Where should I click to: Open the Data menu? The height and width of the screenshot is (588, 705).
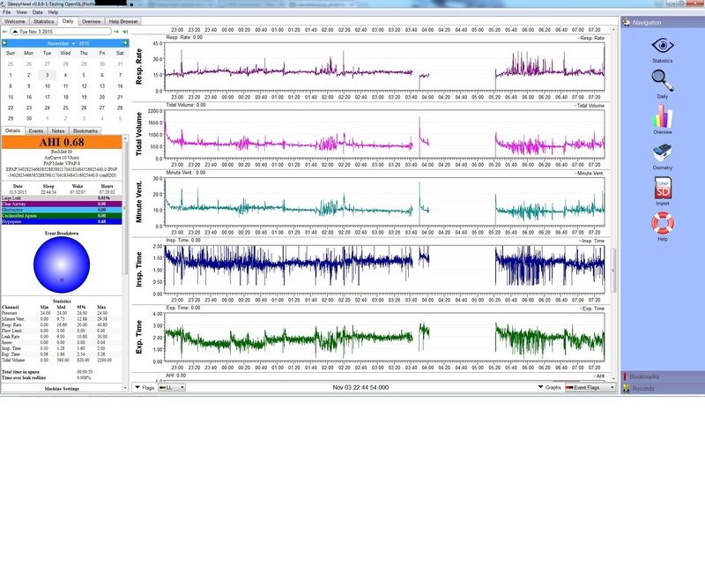(38, 12)
